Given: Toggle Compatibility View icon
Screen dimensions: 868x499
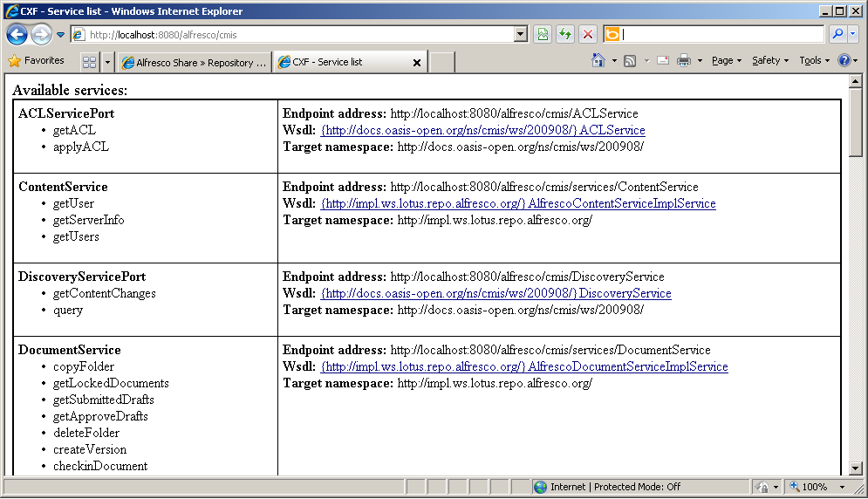Looking at the screenshot, I should pyautogui.click(x=543, y=34).
